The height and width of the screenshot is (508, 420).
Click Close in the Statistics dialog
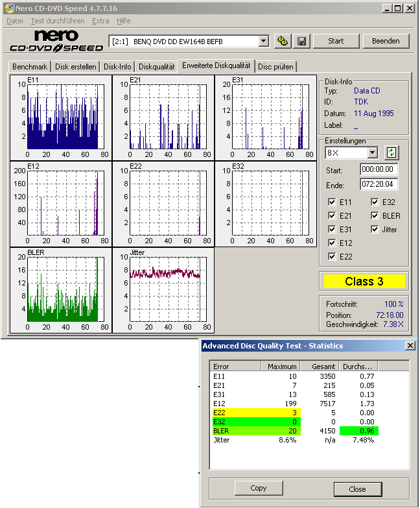358,489
